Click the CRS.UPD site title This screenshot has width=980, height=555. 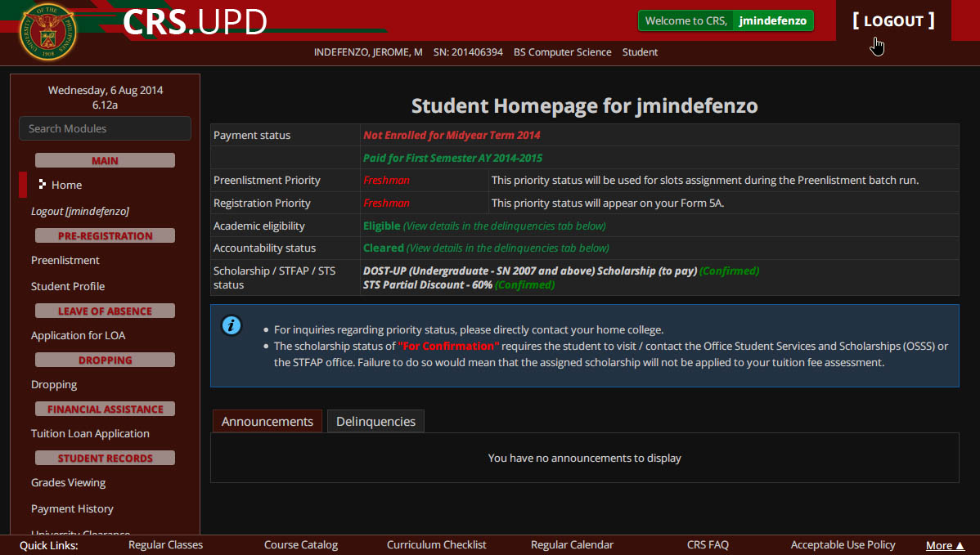click(195, 22)
